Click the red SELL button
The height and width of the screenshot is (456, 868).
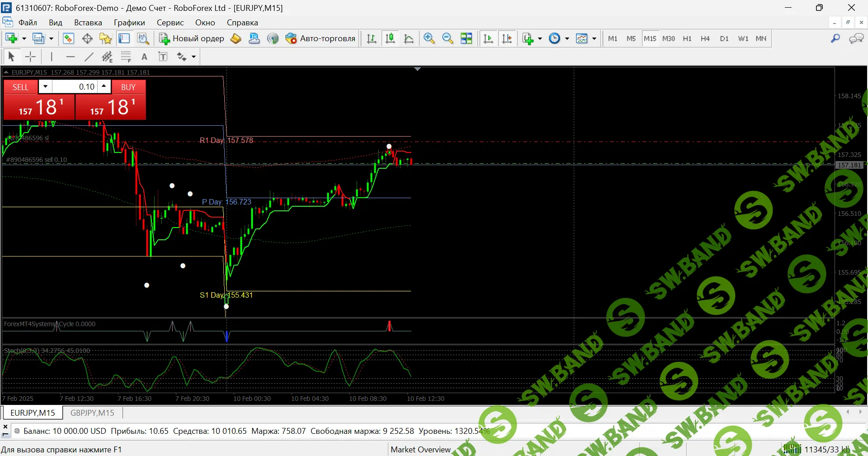point(20,87)
